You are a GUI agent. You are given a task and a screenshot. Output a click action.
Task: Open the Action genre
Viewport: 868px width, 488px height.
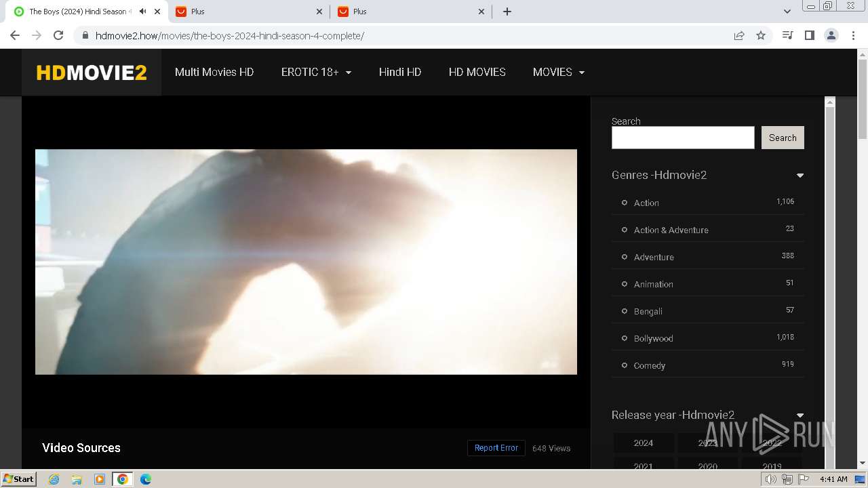click(646, 203)
